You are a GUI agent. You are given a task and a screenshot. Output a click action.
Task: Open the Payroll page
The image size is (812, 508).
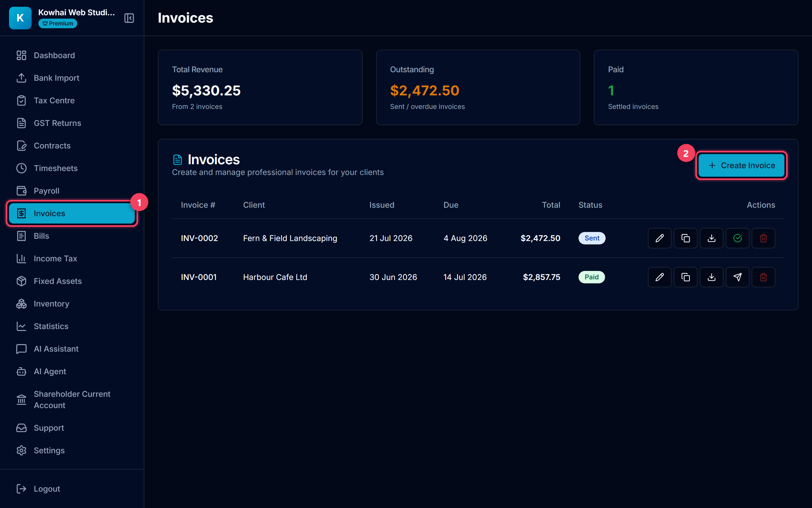click(72, 190)
